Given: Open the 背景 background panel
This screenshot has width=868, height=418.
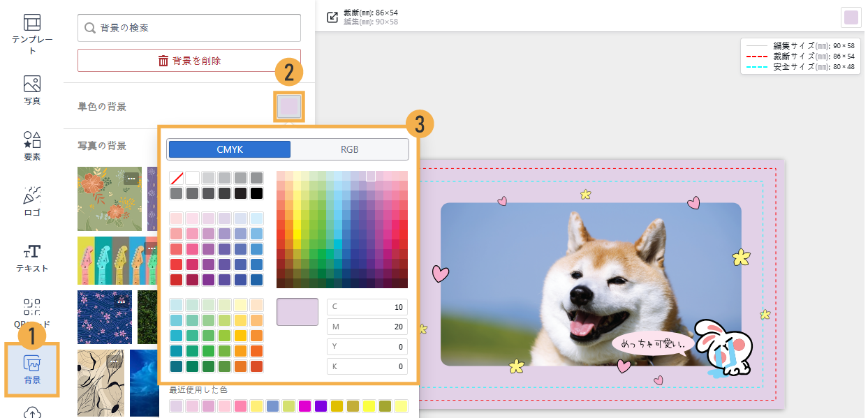Looking at the screenshot, I should pos(32,370).
